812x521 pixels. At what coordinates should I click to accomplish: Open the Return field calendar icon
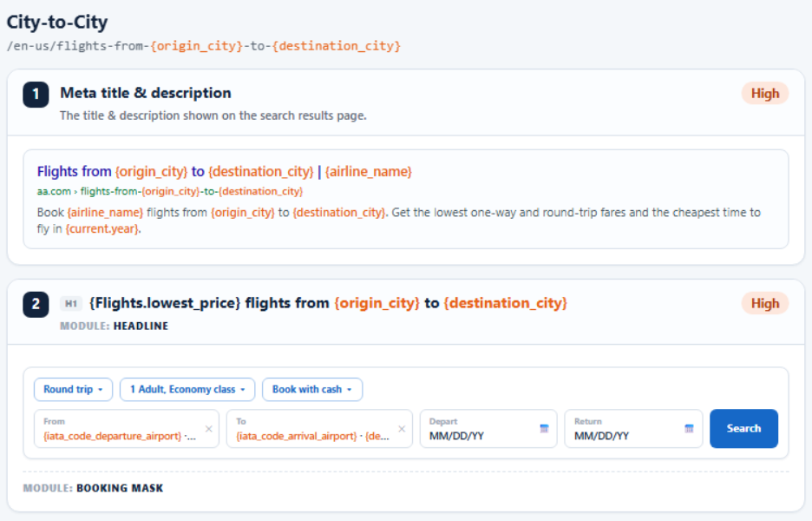689,428
